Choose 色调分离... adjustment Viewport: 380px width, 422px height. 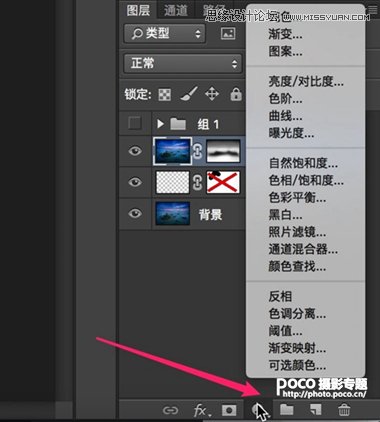[297, 314]
